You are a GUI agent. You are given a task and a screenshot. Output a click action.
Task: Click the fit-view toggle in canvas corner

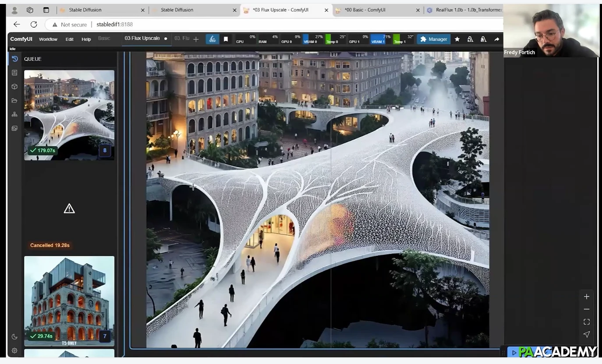pyautogui.click(x=586, y=322)
